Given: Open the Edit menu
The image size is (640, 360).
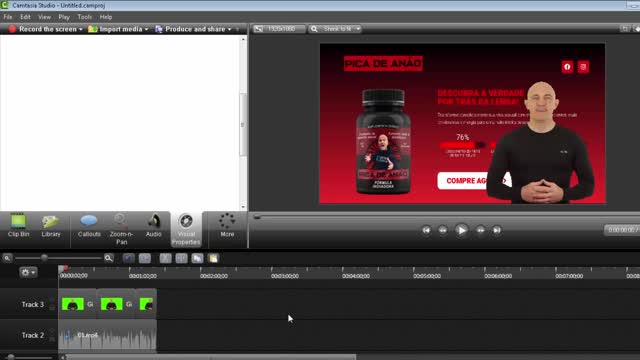Looking at the screenshot, I should click(25, 17).
